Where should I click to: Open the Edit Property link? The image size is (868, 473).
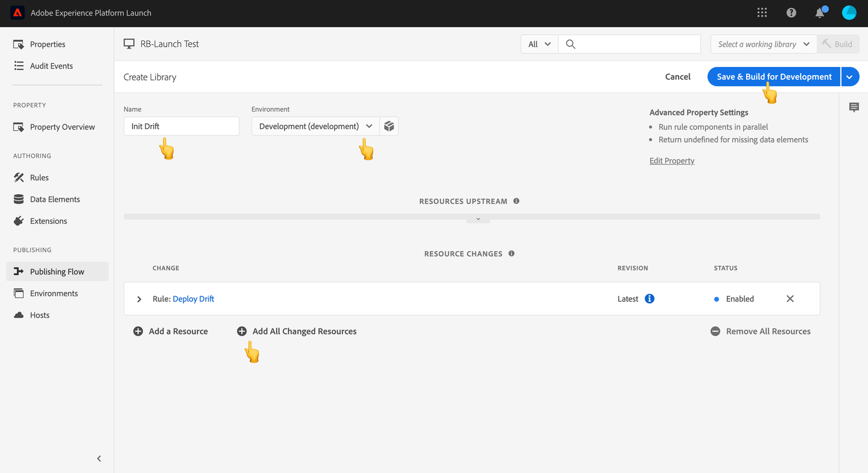click(672, 161)
